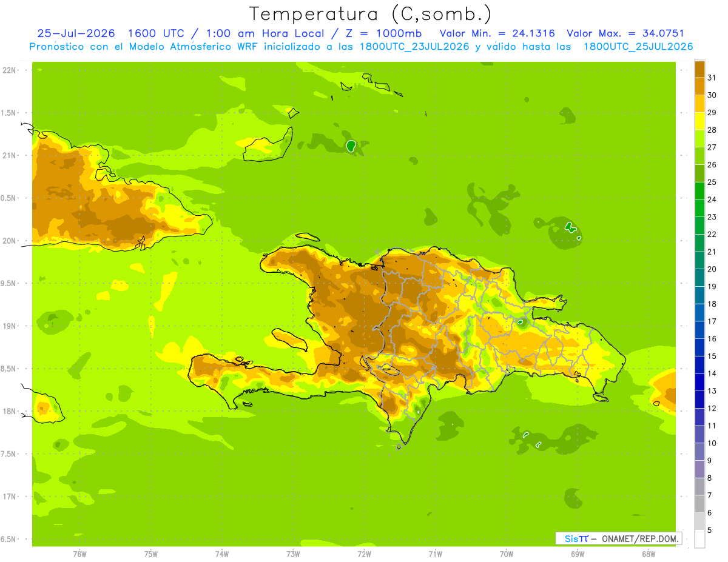Click the "1800UTC_25JUL2026" valid-until time
The width and height of the screenshot is (728, 562).
[x=638, y=47]
